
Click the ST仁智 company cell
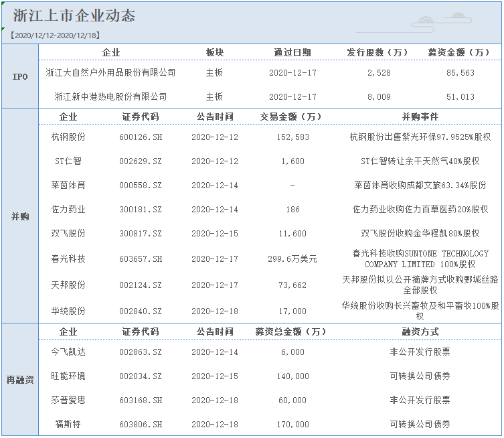coord(68,161)
